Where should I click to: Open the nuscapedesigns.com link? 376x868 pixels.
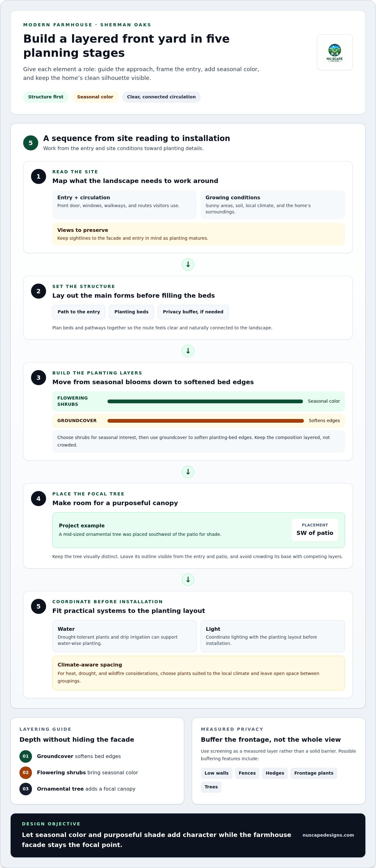pos(328,835)
